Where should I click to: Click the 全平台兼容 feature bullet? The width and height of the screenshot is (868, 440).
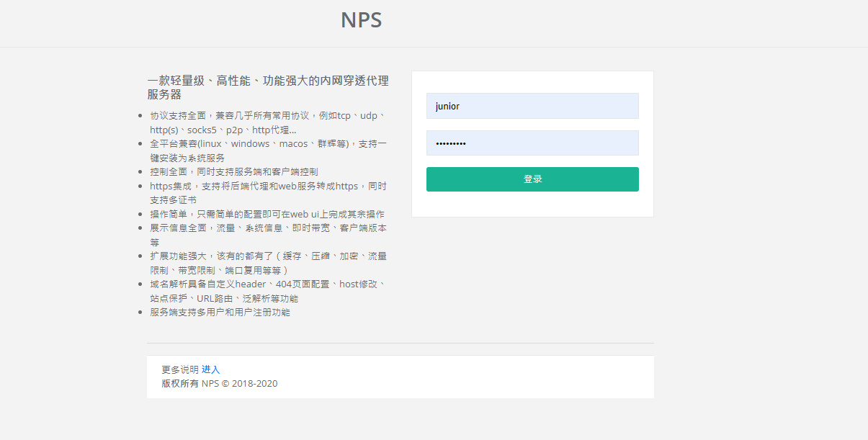click(x=268, y=151)
